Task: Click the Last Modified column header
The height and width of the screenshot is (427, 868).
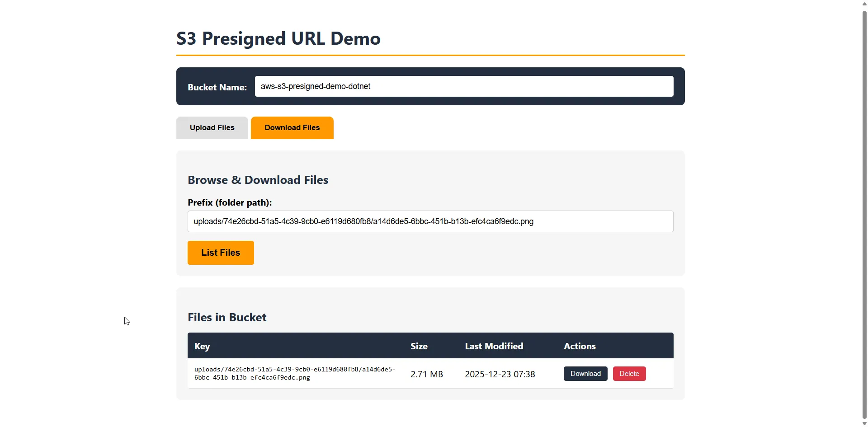Action: click(x=493, y=346)
